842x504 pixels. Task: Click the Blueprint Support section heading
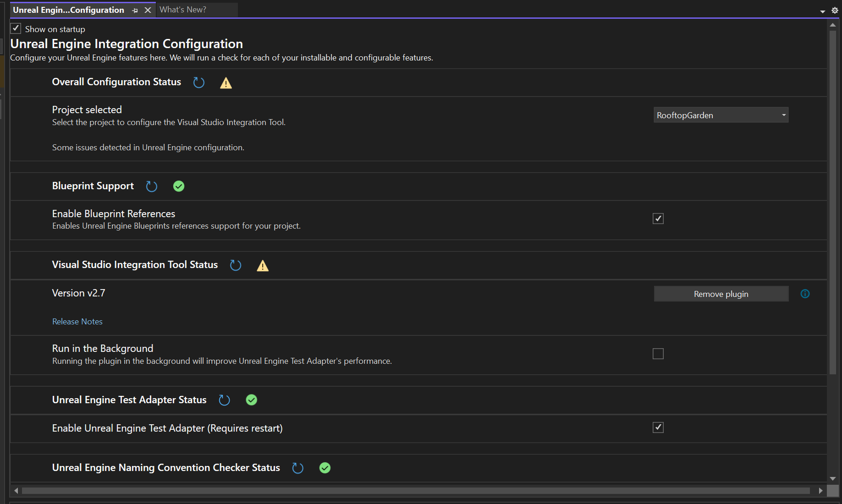click(x=93, y=186)
